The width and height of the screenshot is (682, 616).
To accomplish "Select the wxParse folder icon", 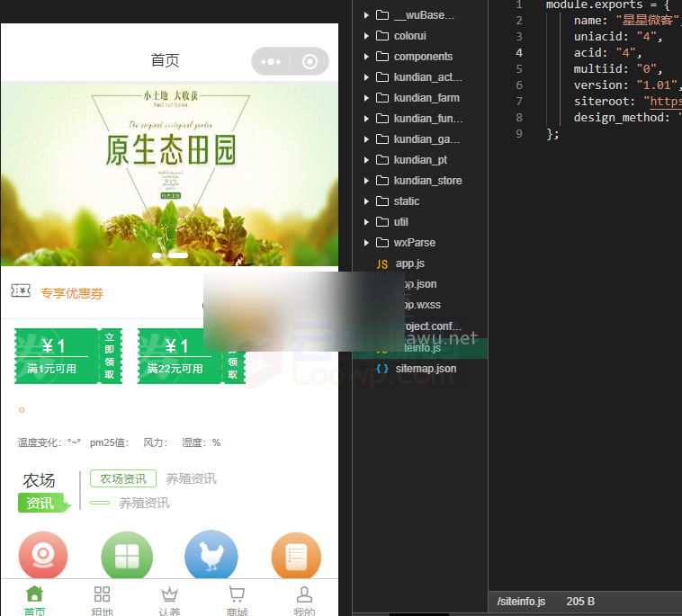I will (382, 242).
